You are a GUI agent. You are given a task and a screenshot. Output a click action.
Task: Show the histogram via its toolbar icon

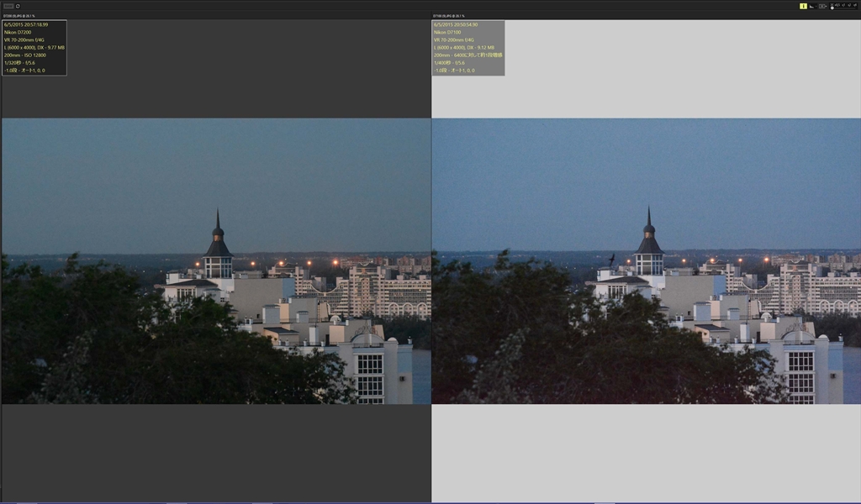coord(811,7)
